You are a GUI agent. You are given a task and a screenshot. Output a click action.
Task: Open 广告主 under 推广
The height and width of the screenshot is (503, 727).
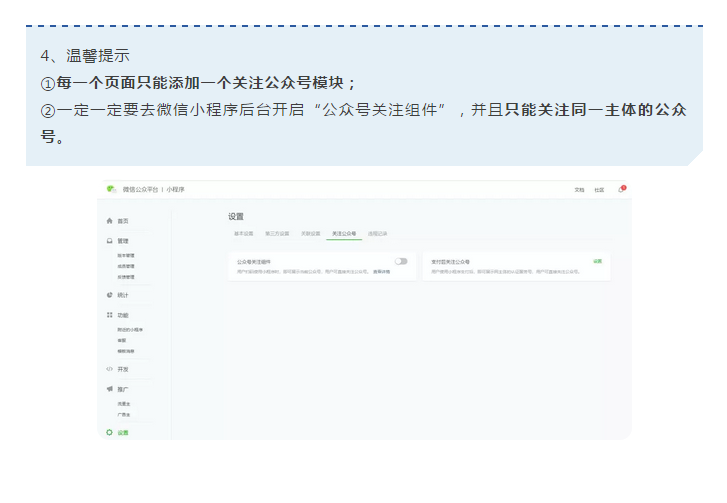coord(124,414)
